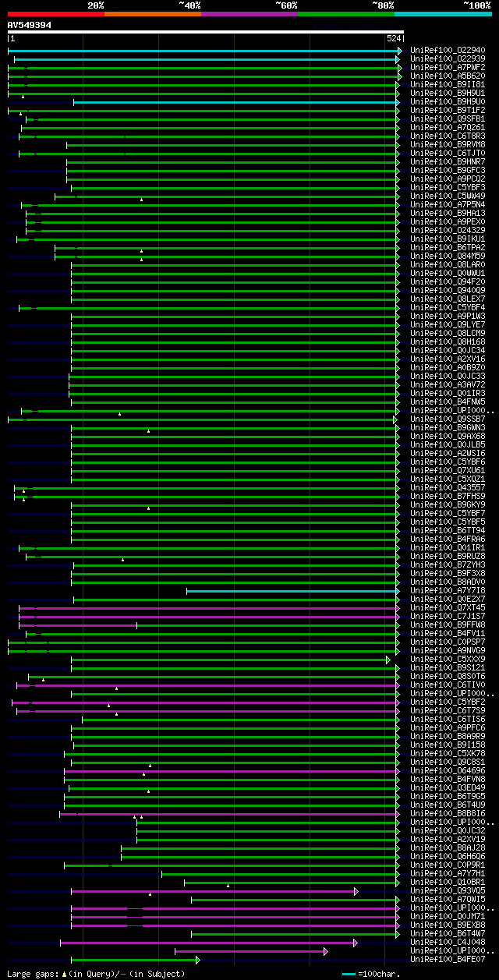499x980 pixels.
Task: Open the UniRef100_C5WW49 hit
Action: [x=448, y=196]
